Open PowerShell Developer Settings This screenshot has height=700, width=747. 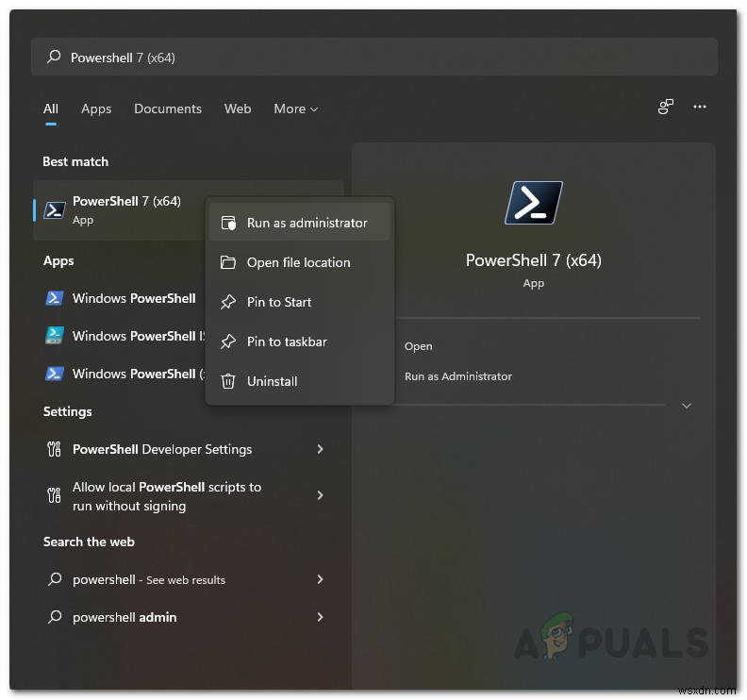pos(187,449)
